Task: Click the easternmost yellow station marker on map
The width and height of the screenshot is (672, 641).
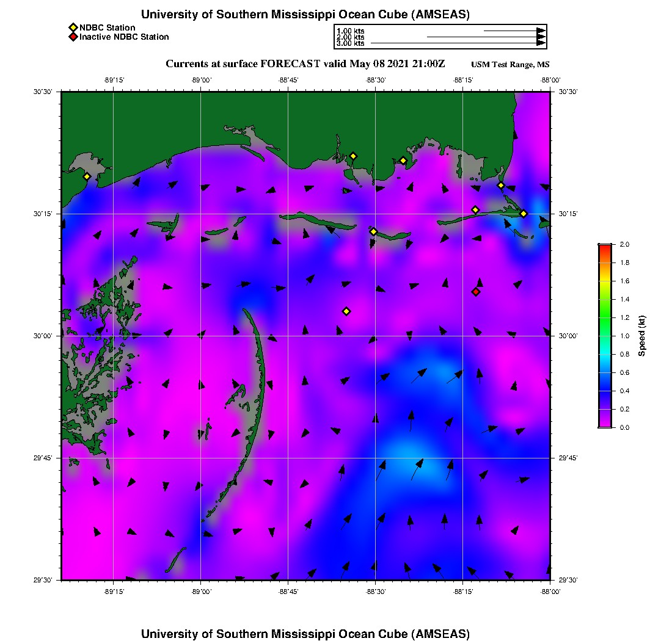Action: pyautogui.click(x=524, y=214)
